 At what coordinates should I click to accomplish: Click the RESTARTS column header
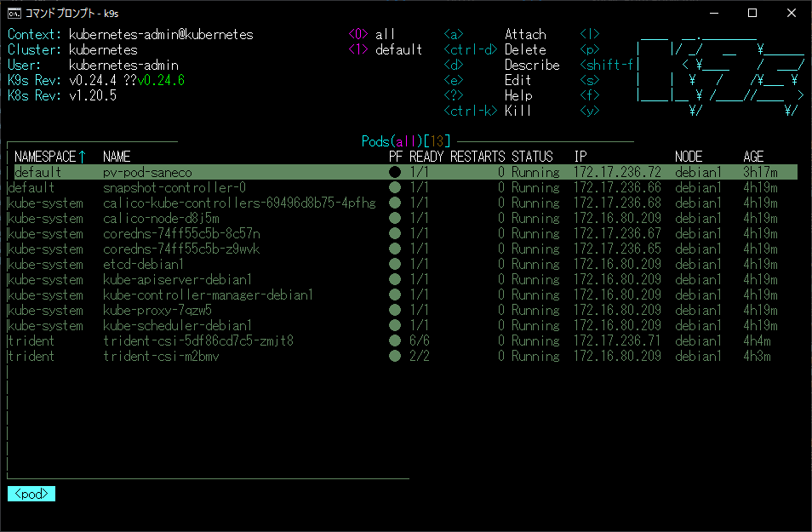click(477, 157)
